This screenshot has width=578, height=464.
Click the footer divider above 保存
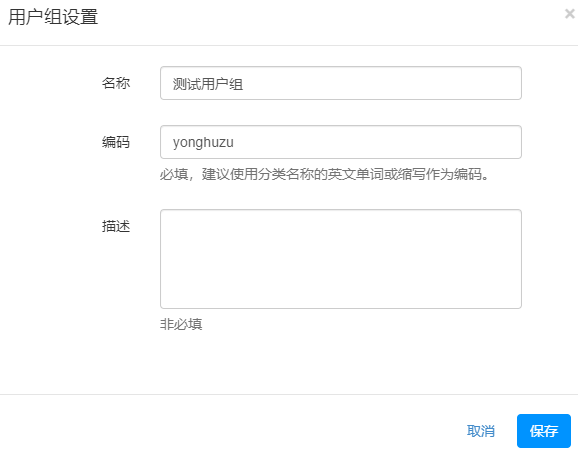coord(289,394)
